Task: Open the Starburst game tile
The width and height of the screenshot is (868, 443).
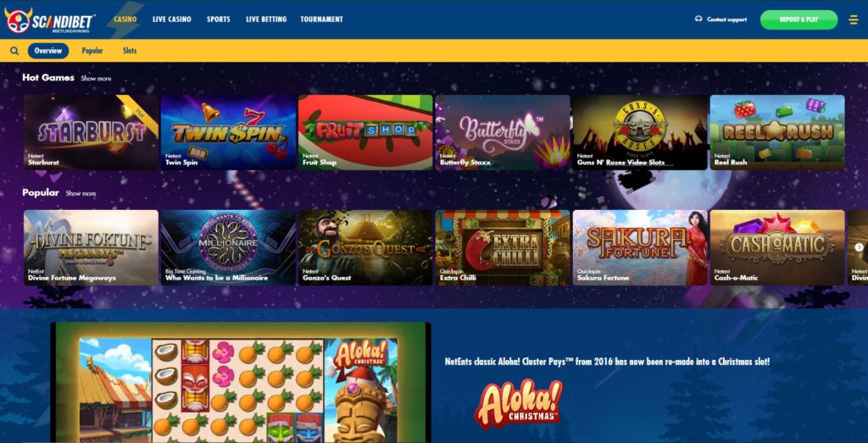Action: [91, 132]
